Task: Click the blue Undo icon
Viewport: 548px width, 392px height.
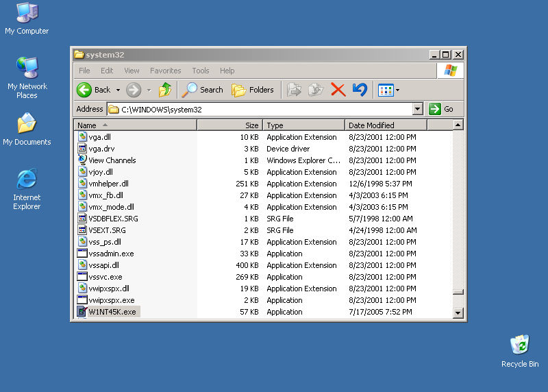Action: tap(360, 90)
